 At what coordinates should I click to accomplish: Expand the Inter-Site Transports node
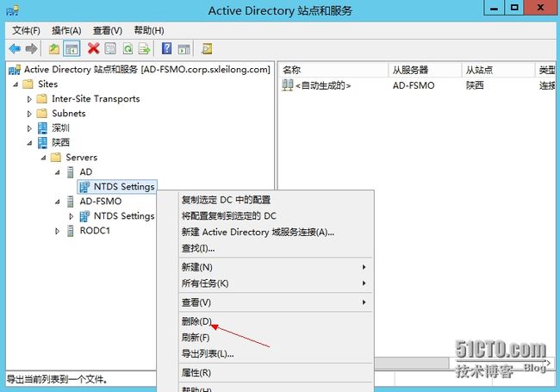(x=29, y=99)
